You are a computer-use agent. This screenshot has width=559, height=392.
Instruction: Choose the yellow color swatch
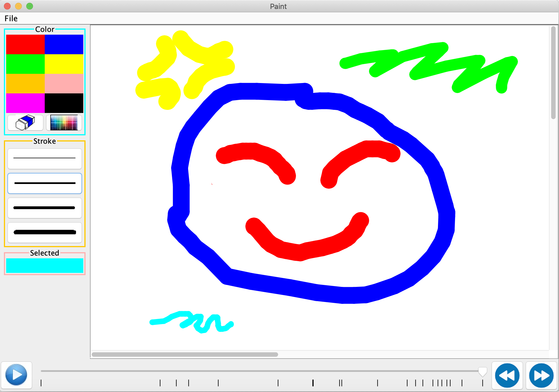[x=64, y=64]
